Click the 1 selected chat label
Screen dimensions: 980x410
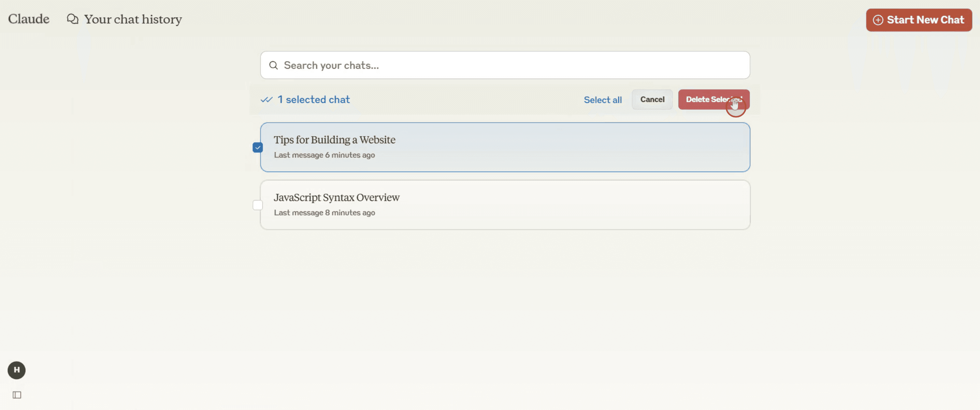click(x=313, y=100)
